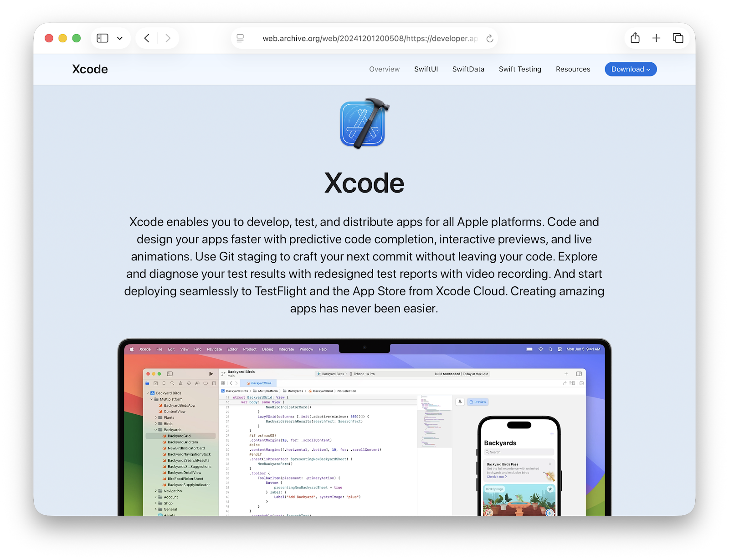Collapse the Backyards folder
Viewport: 729px width, 560px height.
point(156,430)
